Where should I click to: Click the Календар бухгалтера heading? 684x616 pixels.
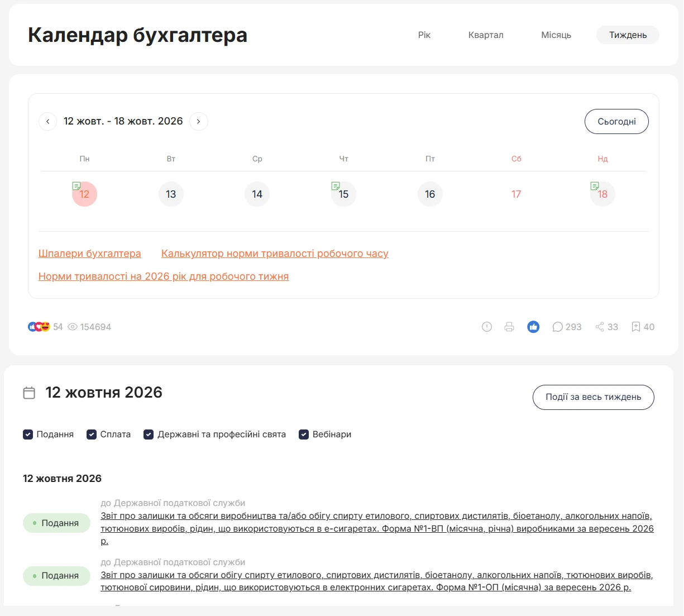pyautogui.click(x=137, y=35)
